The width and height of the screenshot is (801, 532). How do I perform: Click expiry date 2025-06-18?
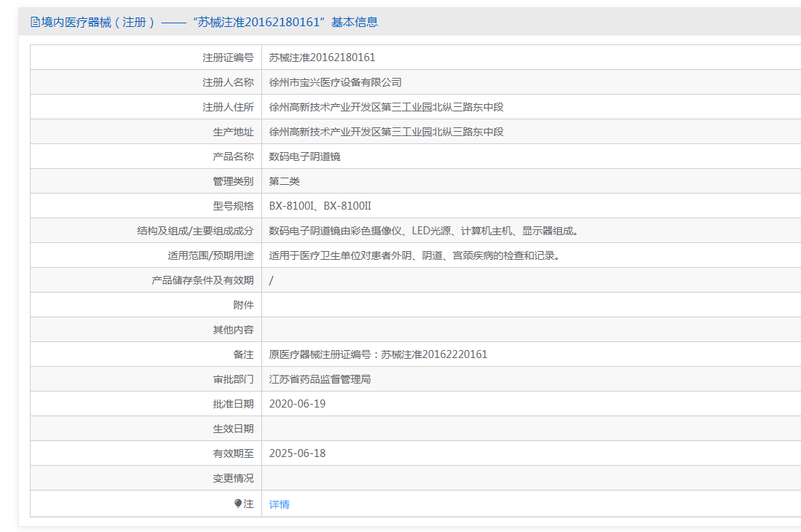coord(297,453)
